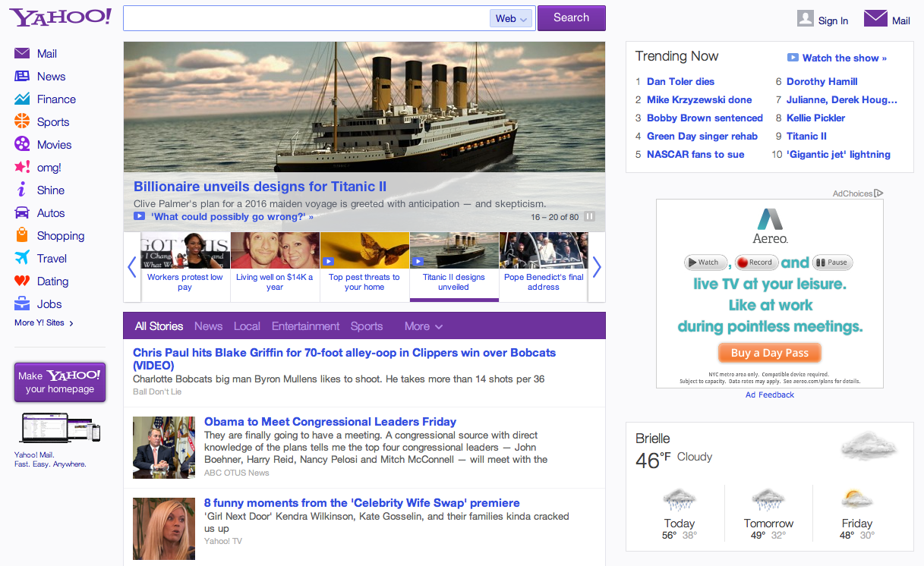Select the Local stories tab
Image resolution: width=924 pixels, height=566 pixels.
click(247, 326)
